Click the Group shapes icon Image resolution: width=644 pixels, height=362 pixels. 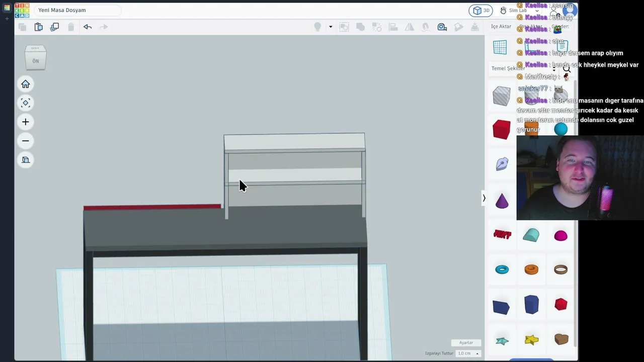point(344,27)
